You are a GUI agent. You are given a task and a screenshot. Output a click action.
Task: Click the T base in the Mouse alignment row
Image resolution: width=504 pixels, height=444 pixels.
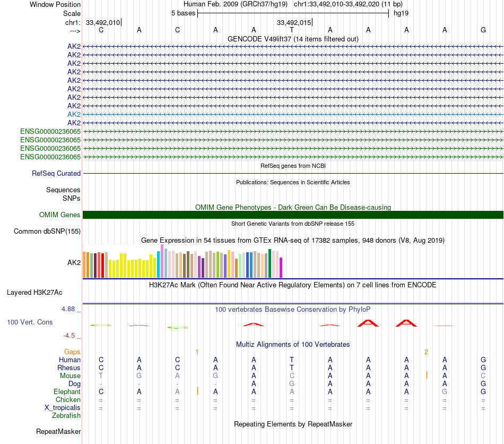coord(101,376)
